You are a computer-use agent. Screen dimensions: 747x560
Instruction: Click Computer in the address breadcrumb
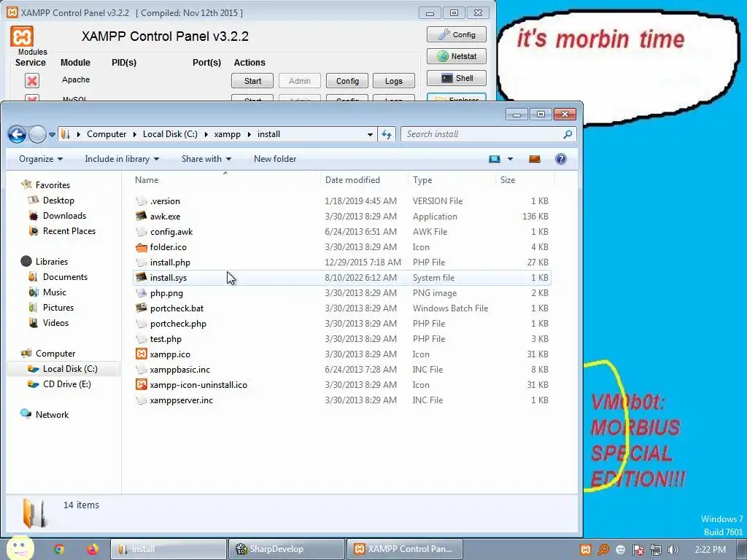tap(107, 134)
